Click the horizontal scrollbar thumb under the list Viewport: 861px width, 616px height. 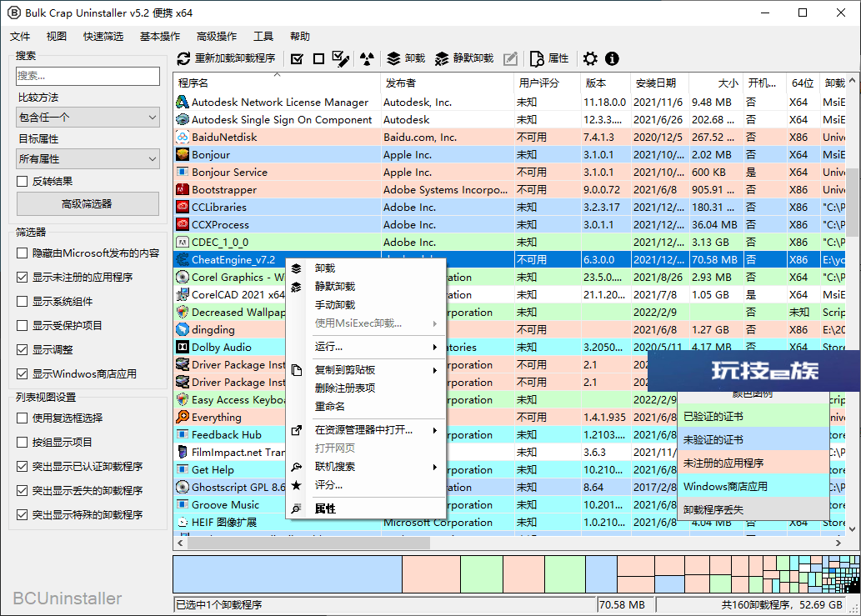click(x=308, y=543)
